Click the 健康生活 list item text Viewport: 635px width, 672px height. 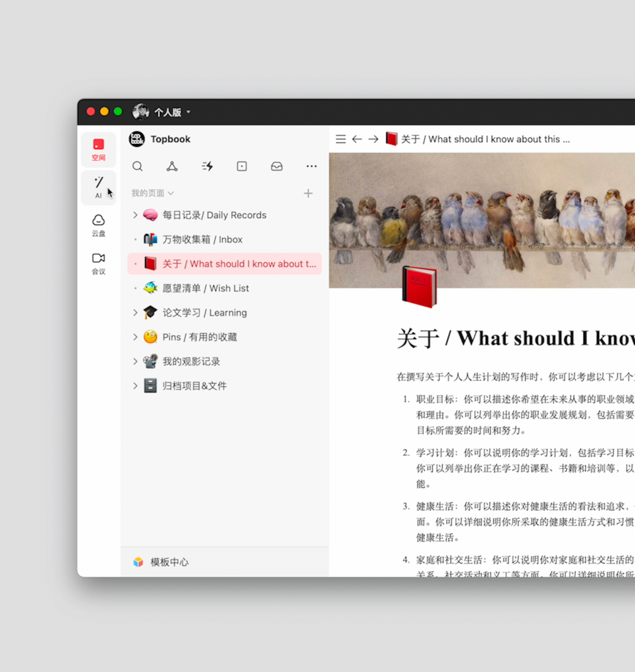(525, 522)
